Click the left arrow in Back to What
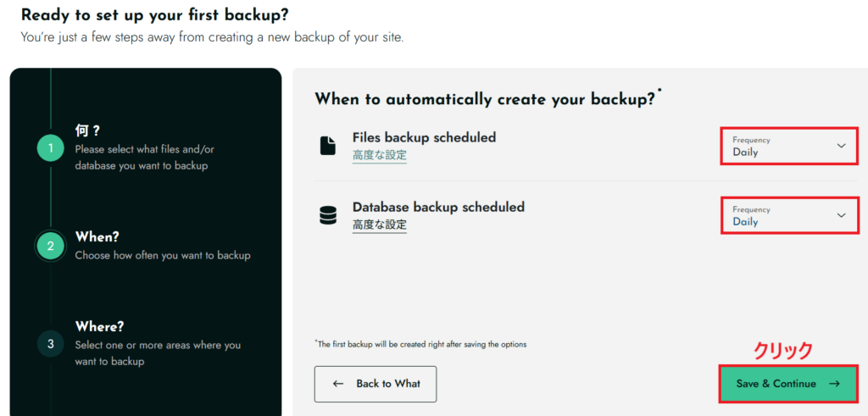Viewport: 868px width, 416px height. (338, 384)
